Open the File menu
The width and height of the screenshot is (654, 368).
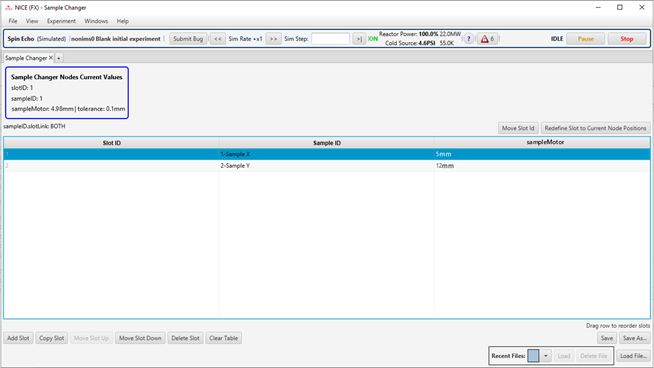13,21
